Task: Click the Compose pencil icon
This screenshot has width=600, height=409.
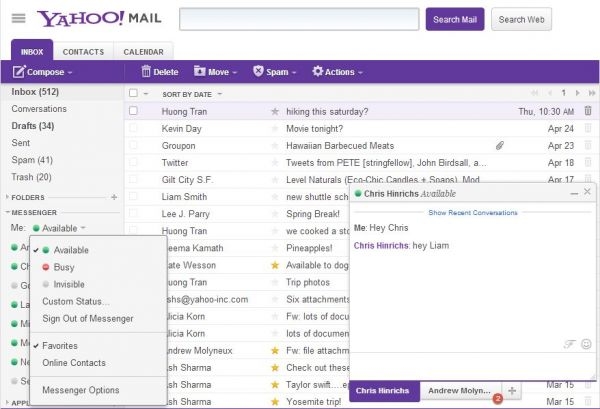Action: coord(19,72)
